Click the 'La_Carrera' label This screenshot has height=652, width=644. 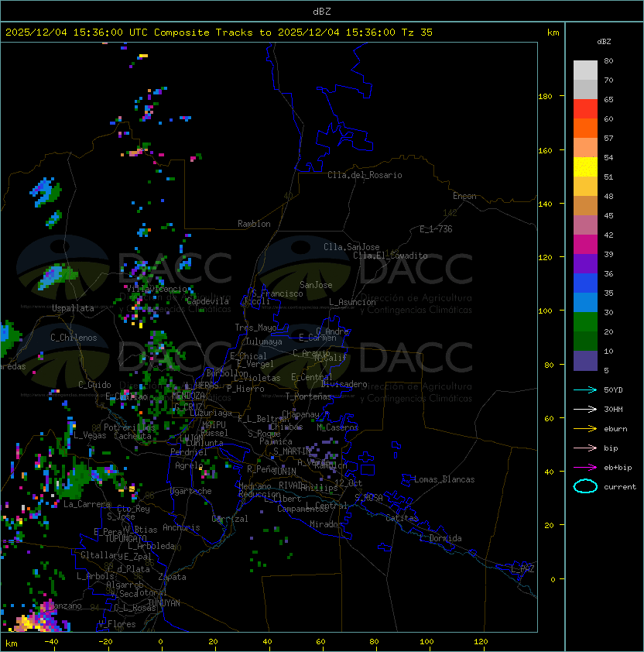(x=87, y=504)
